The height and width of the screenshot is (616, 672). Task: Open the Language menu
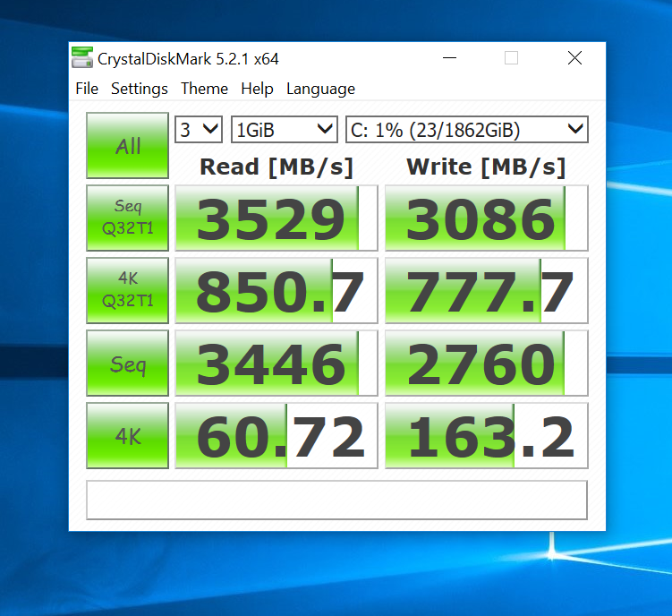click(320, 89)
